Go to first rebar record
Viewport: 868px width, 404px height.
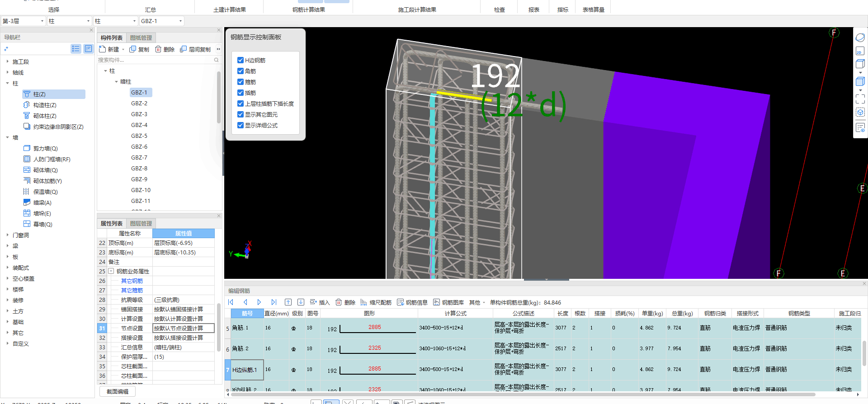231,302
